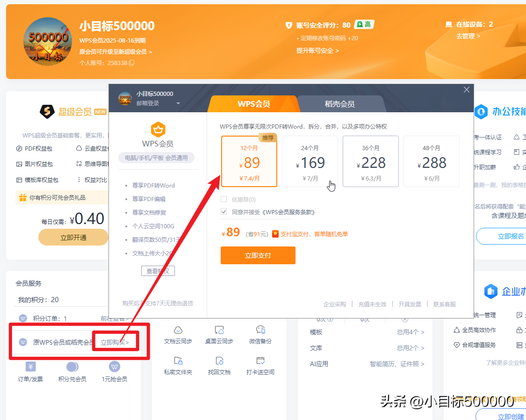Image resolution: width=526 pixels, height=420 pixels.
Task: Open the 开具发票 link
Action: coord(410,304)
